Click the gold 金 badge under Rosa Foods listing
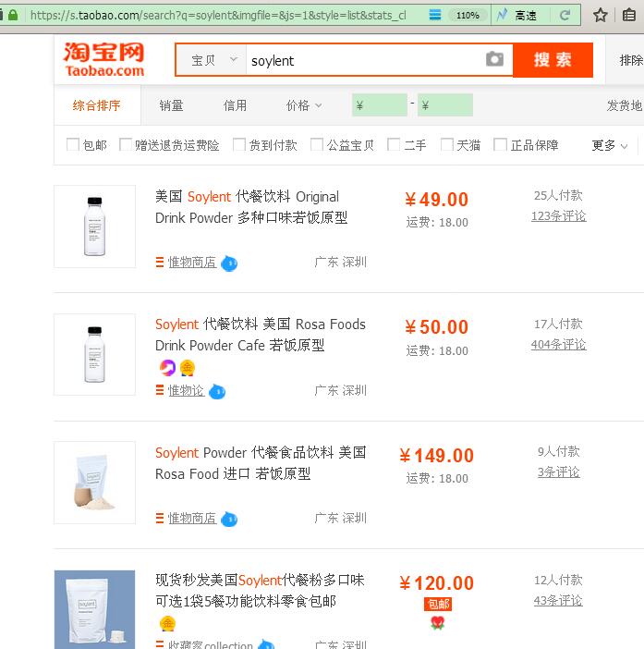Image resolution: width=644 pixels, height=649 pixels. click(188, 368)
